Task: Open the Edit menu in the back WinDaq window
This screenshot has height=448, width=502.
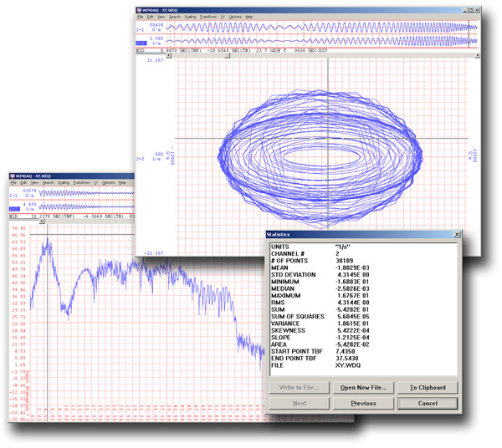Action: click(23, 182)
